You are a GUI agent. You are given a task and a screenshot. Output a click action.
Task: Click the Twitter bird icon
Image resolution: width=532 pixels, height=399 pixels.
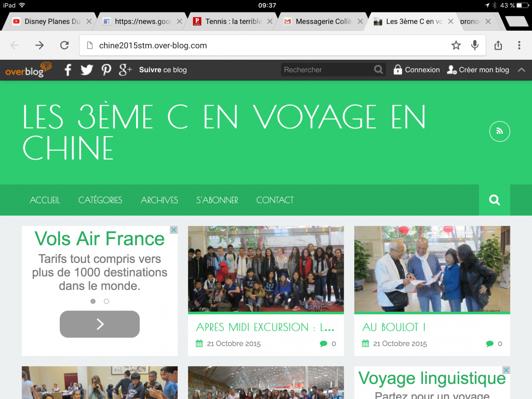[87, 70]
